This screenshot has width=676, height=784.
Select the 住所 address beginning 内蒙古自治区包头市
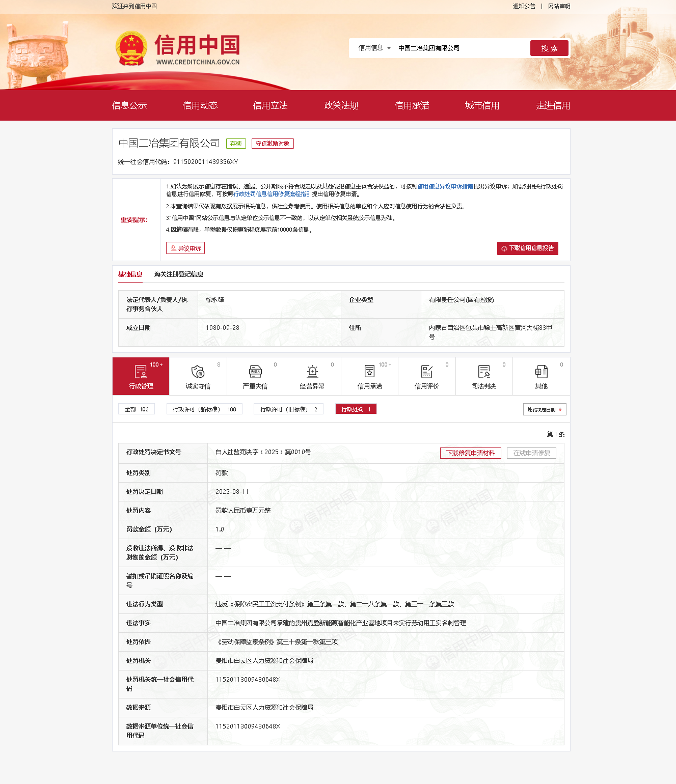[x=491, y=332]
